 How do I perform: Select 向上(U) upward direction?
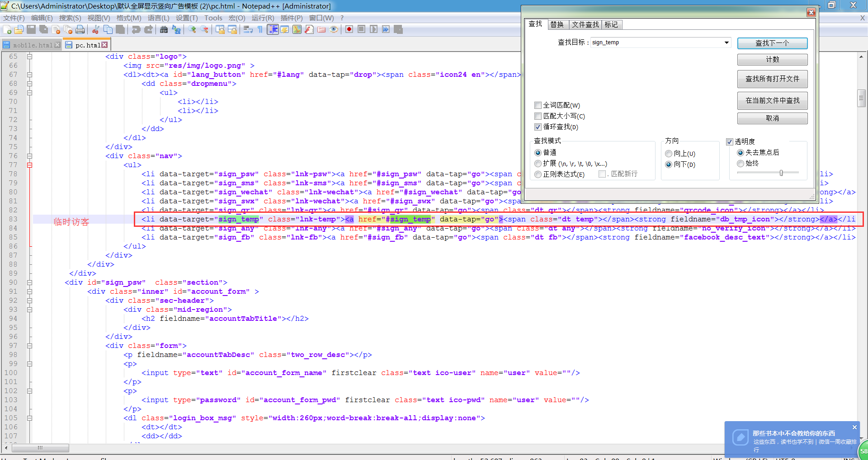pos(669,154)
